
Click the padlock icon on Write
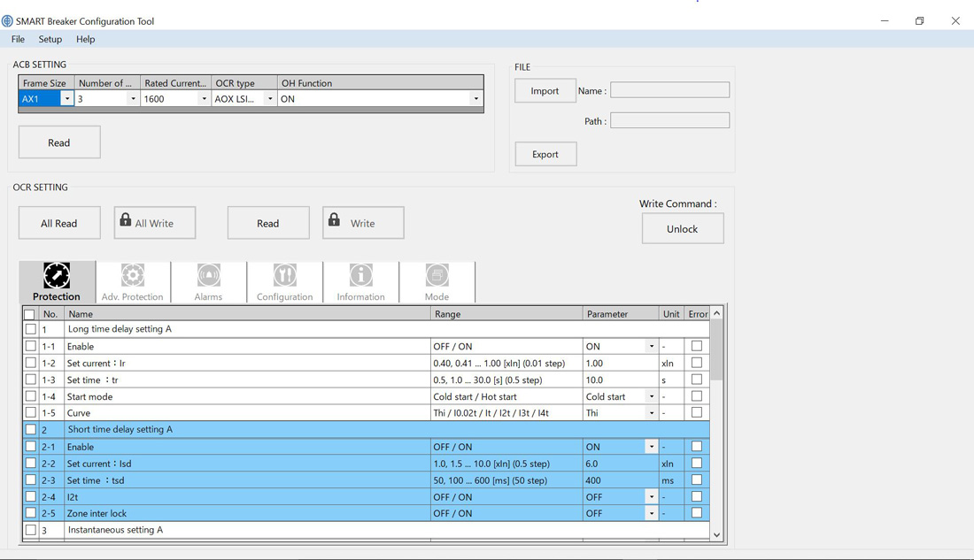(x=334, y=219)
